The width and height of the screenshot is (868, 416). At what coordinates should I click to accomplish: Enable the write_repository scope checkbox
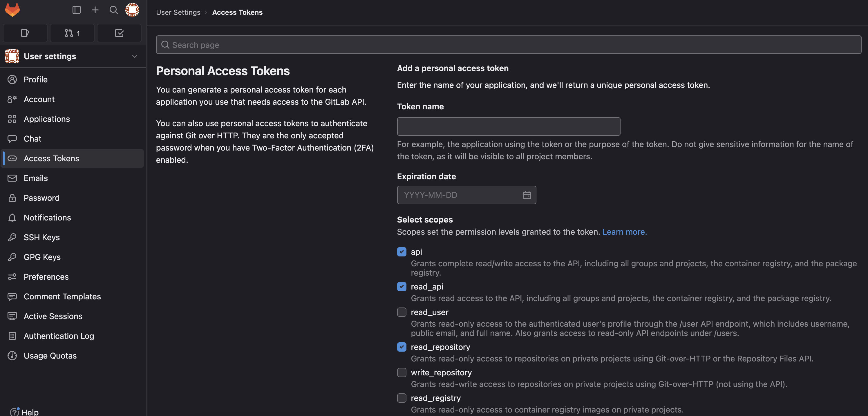[x=402, y=372]
